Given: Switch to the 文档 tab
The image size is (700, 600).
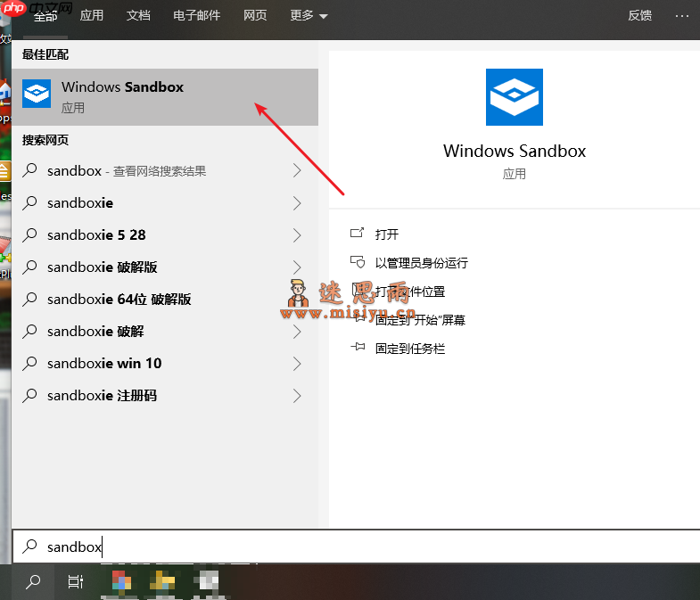Looking at the screenshot, I should (138, 16).
